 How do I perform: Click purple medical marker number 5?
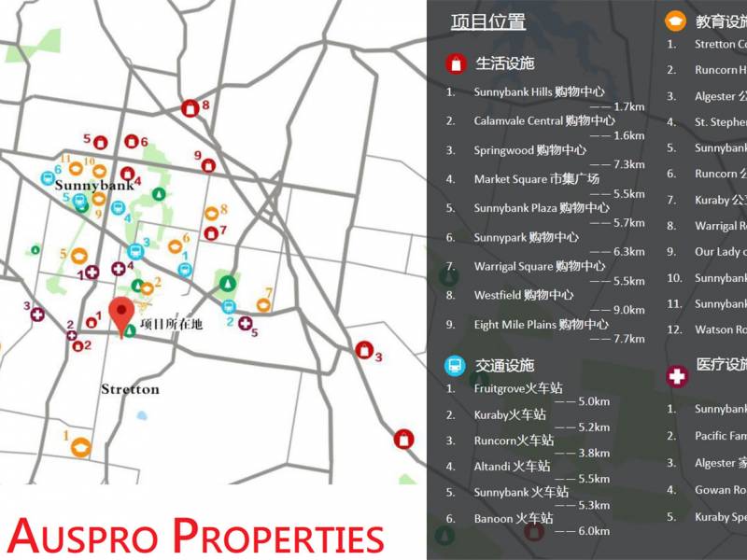[245, 323]
